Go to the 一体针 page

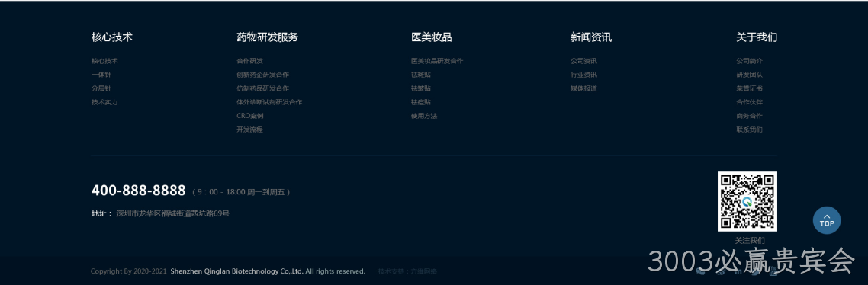click(x=101, y=75)
